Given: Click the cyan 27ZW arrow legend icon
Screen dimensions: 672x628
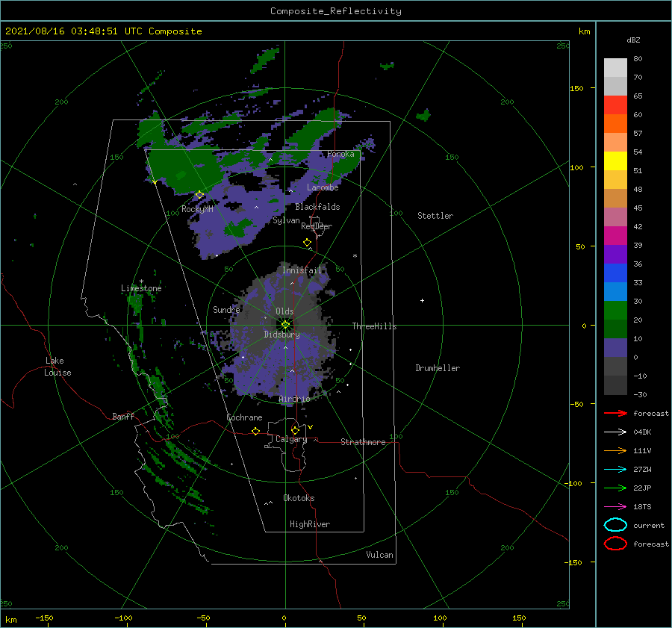Looking at the screenshot, I should click(x=615, y=470).
